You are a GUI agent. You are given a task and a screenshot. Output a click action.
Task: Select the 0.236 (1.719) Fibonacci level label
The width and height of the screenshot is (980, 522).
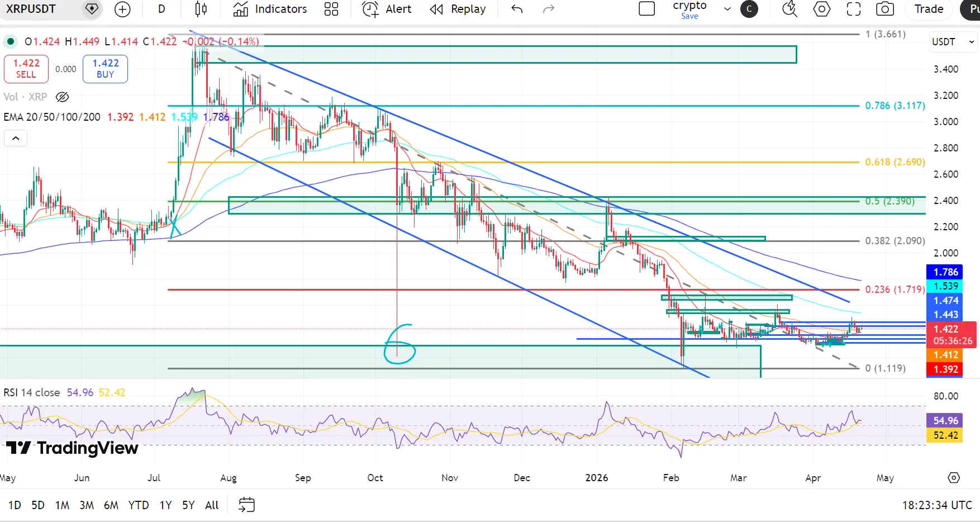click(895, 290)
